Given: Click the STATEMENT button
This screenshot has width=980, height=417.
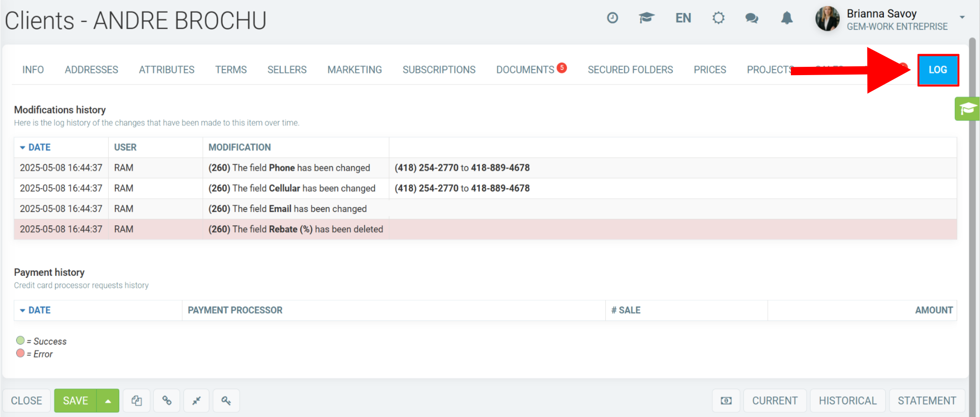Looking at the screenshot, I should 927,400.
